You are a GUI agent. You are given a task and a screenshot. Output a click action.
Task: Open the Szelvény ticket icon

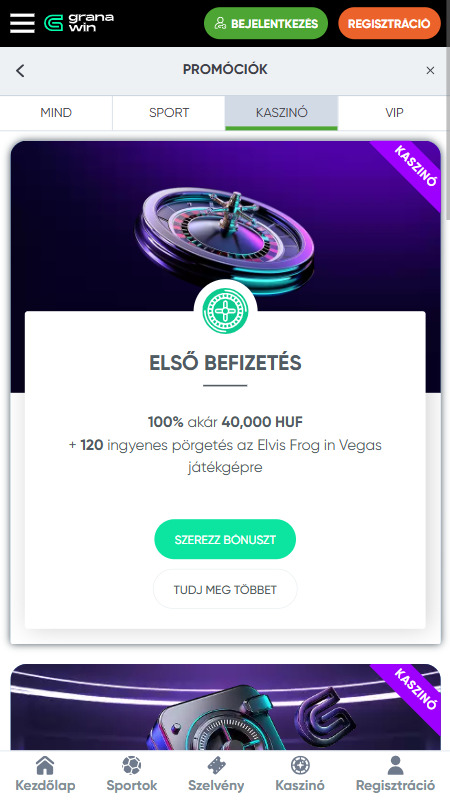(x=216, y=765)
